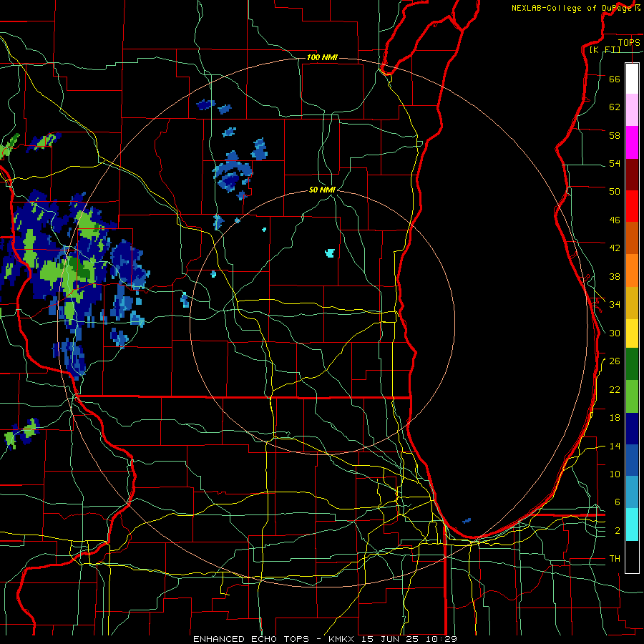Click the navy blue legend swatch

point(632,429)
